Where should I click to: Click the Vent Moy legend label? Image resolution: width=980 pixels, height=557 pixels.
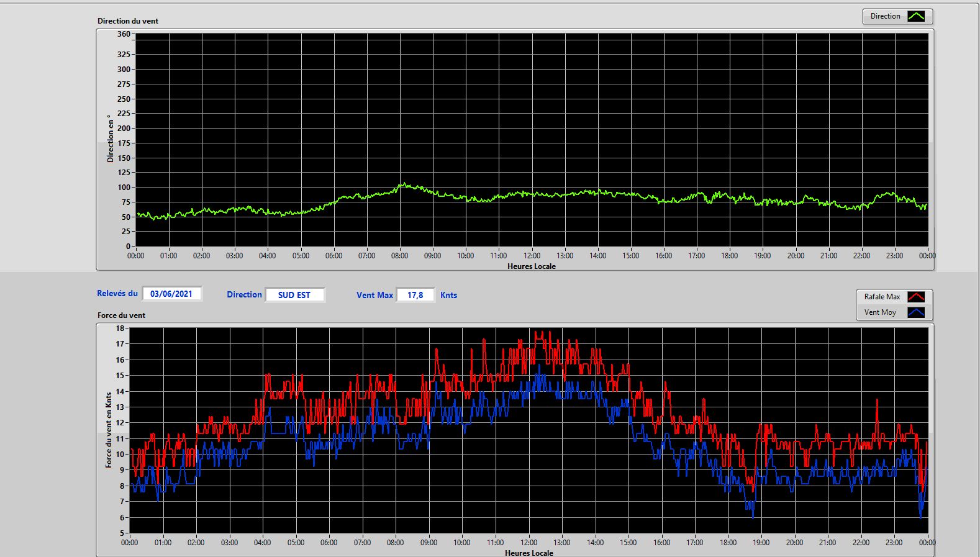pos(880,312)
